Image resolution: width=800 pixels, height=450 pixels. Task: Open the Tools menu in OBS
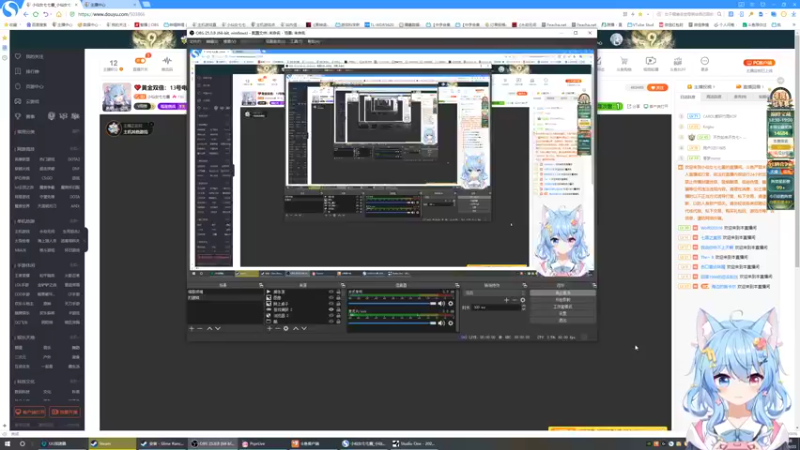click(296, 41)
